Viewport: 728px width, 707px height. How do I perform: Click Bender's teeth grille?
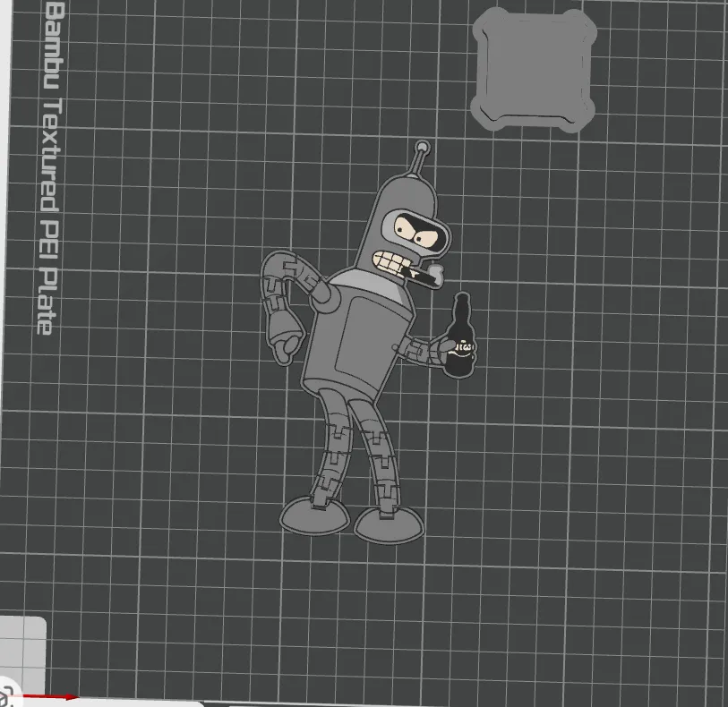(390, 266)
